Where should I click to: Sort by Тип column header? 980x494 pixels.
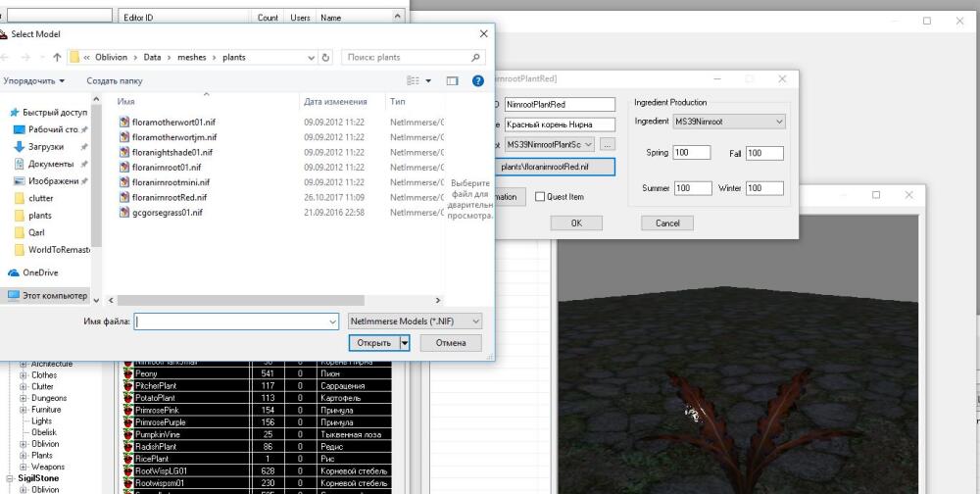coord(398,101)
